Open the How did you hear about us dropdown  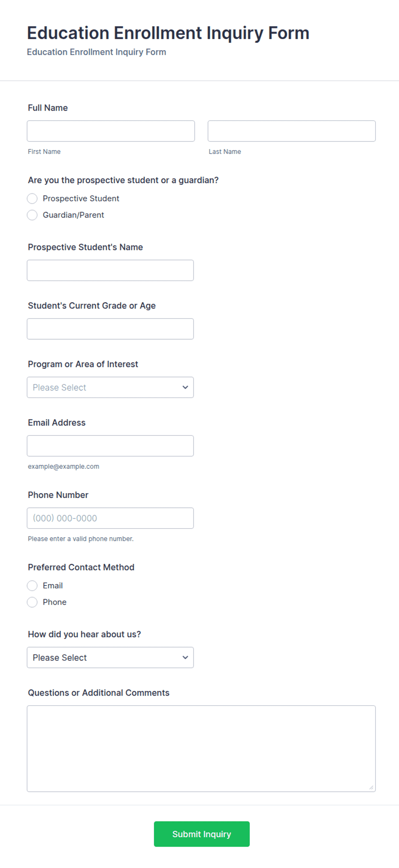[x=110, y=657]
